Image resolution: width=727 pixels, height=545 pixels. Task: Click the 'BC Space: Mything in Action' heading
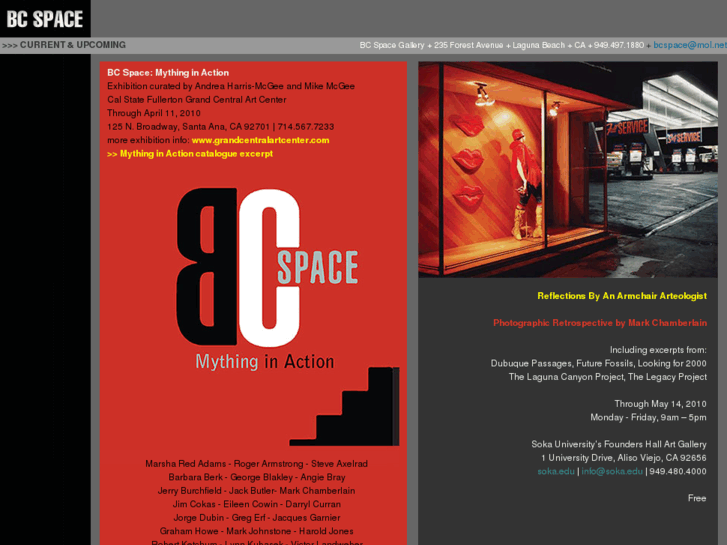point(168,73)
